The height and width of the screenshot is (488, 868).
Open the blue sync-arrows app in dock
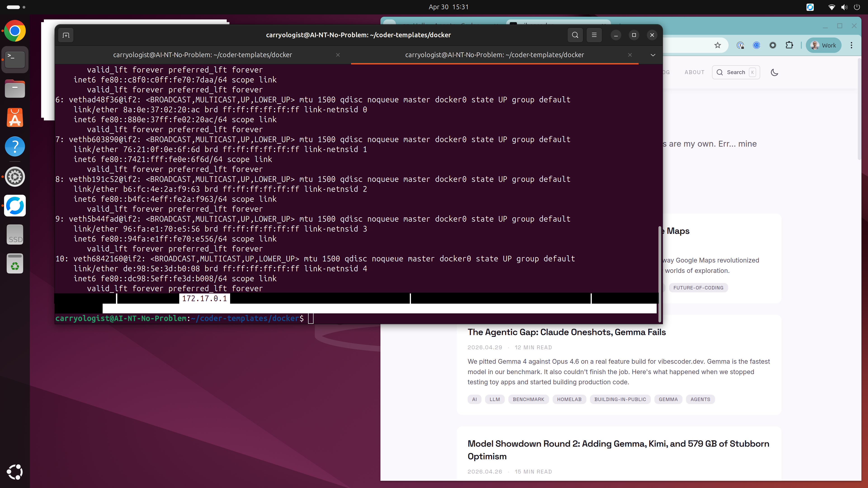(15, 205)
